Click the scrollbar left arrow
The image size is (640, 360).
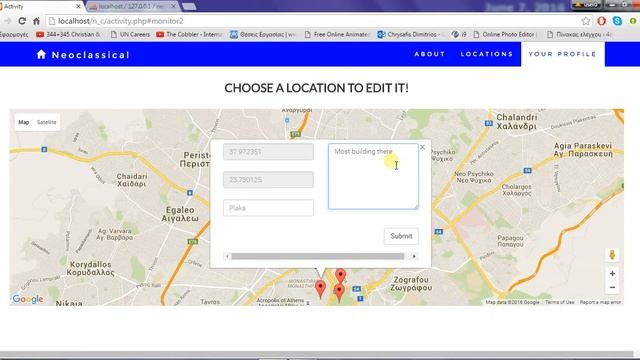[x=227, y=256]
